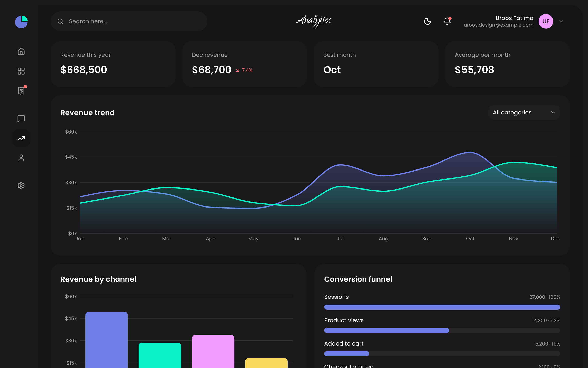
Task: Expand the user account menu chevron
Action: (x=561, y=21)
